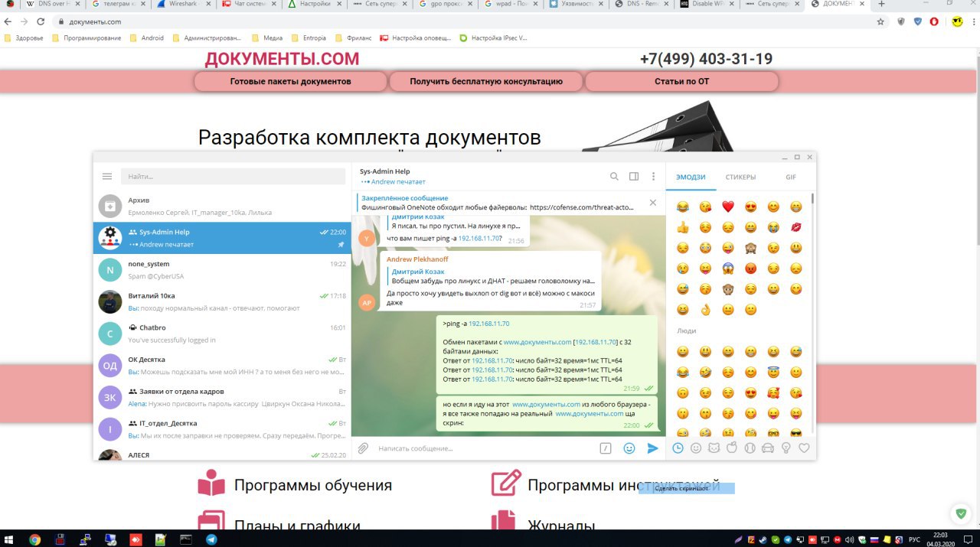Open the none_system chat
980x547 pixels.
(x=222, y=269)
